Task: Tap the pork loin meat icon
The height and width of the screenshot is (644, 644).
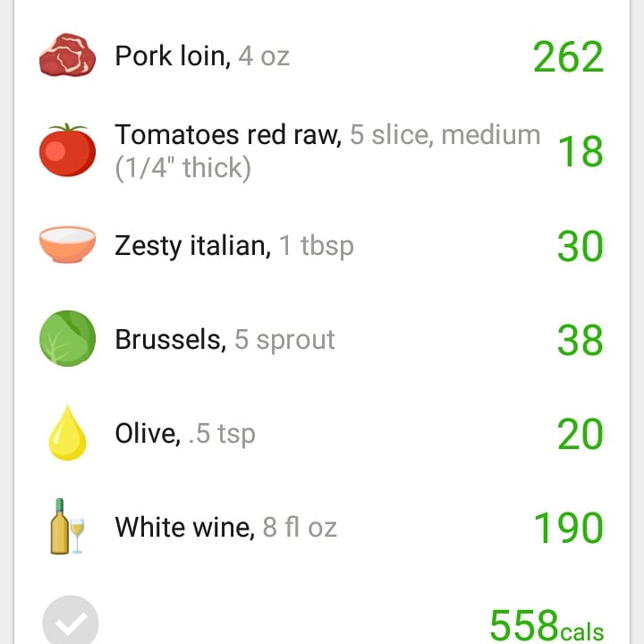Action: (x=67, y=55)
